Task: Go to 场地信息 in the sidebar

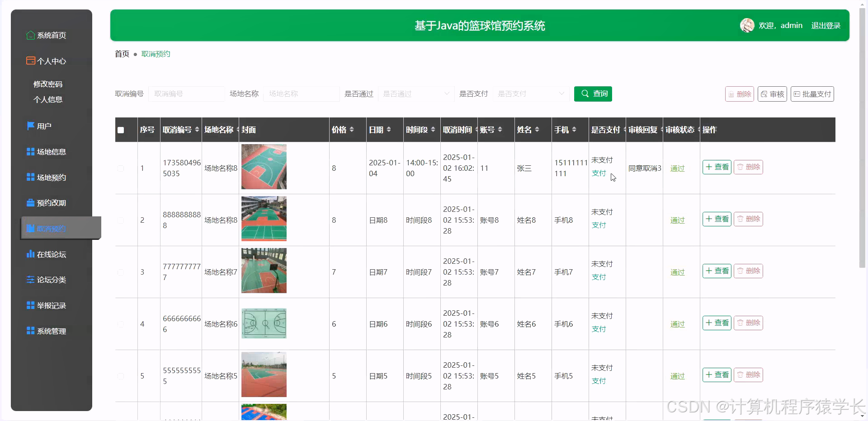Action: click(51, 151)
